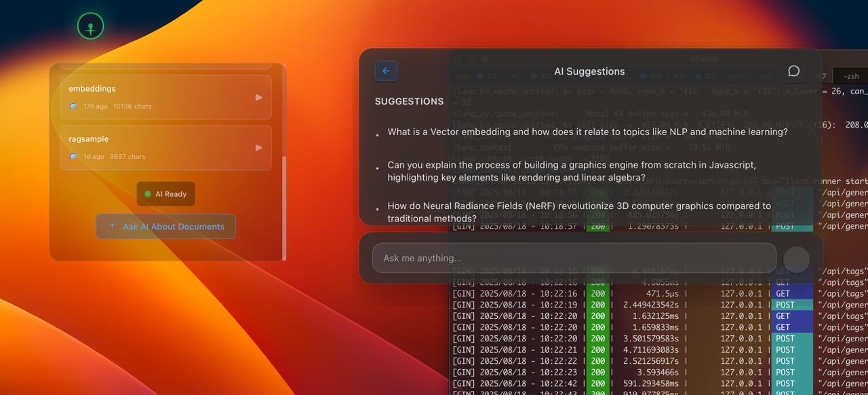Select the ragsample document title
868x395 pixels.
click(x=88, y=138)
